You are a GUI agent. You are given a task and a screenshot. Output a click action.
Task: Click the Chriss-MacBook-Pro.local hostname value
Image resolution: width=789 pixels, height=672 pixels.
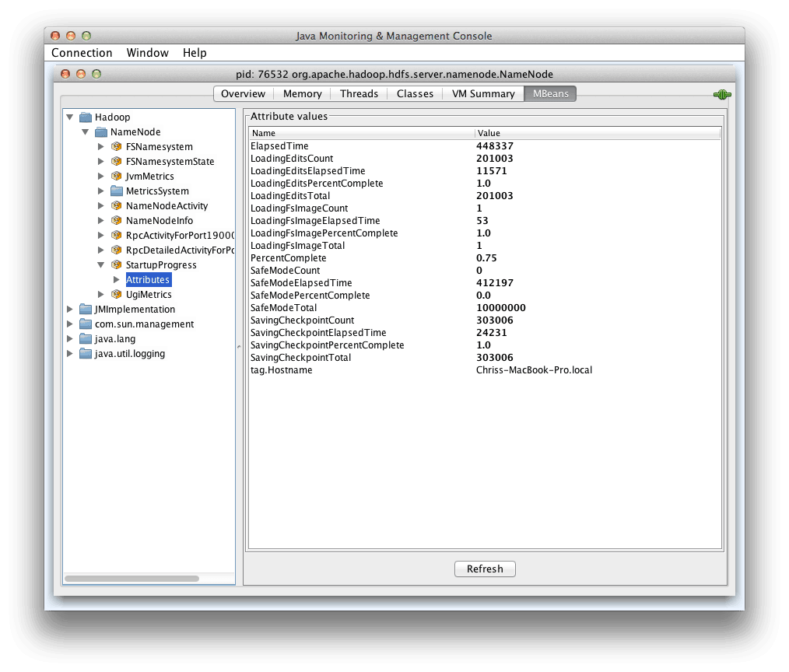pos(534,370)
